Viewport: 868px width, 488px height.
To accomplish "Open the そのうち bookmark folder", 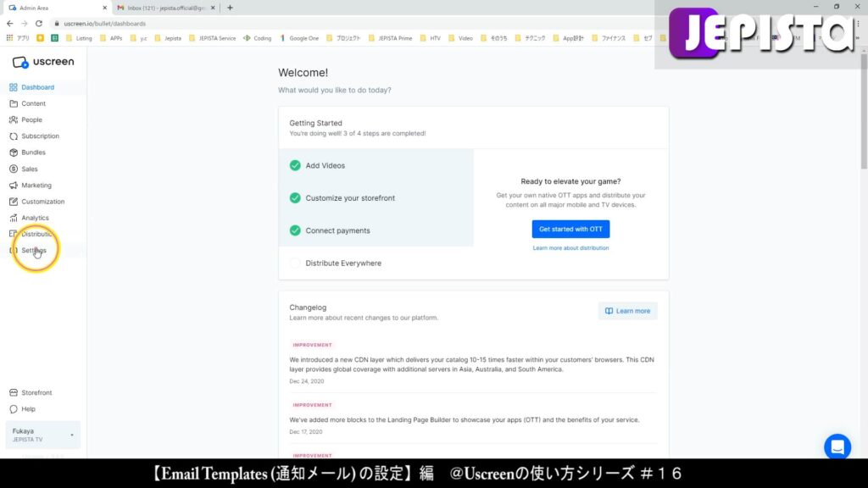I will click(494, 38).
